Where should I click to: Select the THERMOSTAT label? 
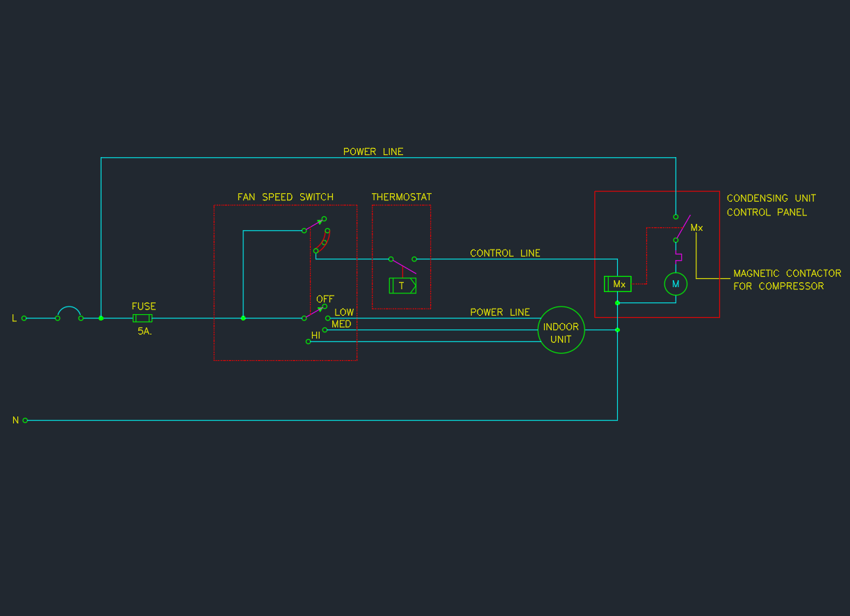(402, 197)
